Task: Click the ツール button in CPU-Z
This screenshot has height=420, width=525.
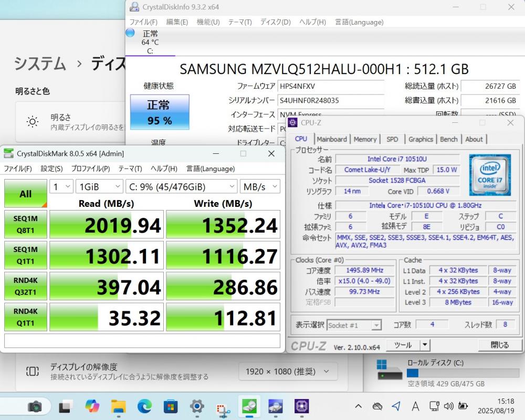Action: pos(403,345)
